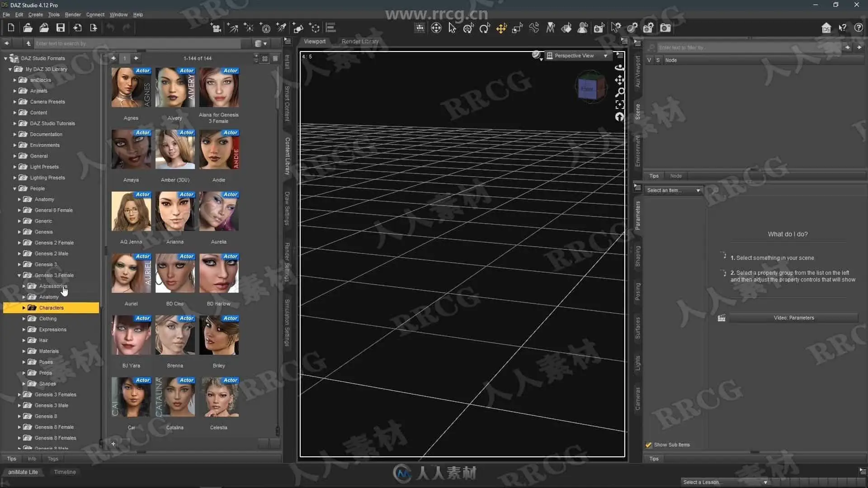Switch to list view in content pane
The height and width of the screenshot is (488, 868).
275,58
